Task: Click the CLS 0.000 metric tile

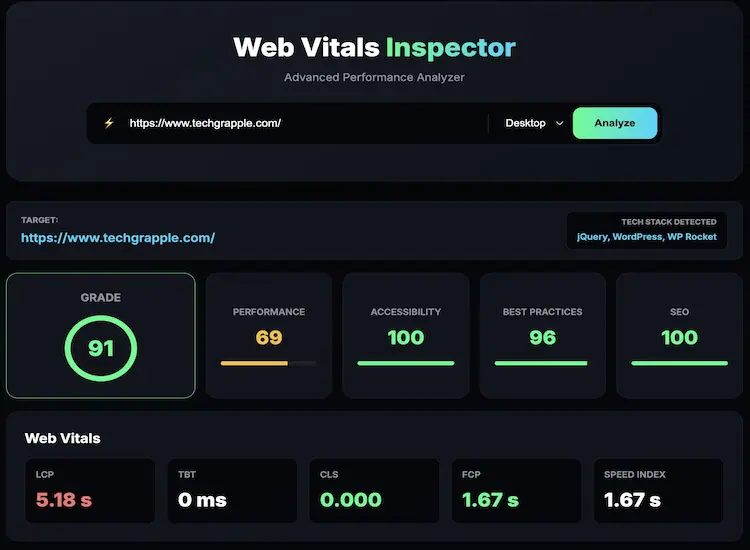Action: coord(374,491)
